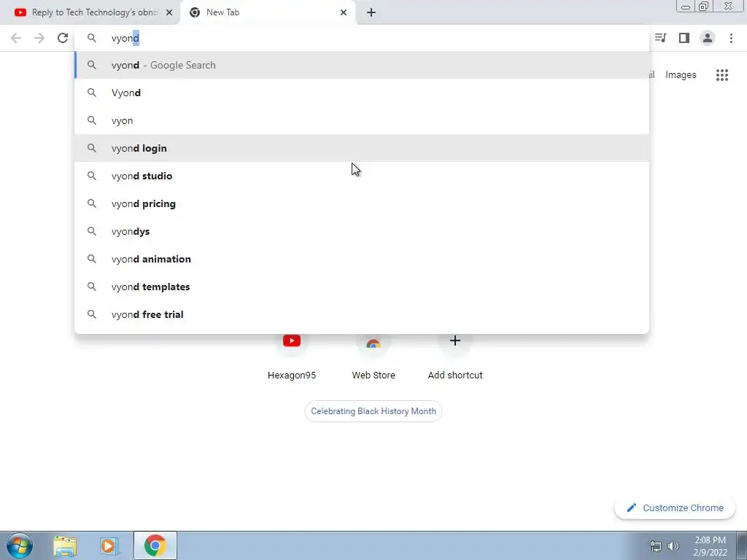Open Celebrating Black History Month link
The width and height of the screenshot is (747, 560).
(373, 411)
